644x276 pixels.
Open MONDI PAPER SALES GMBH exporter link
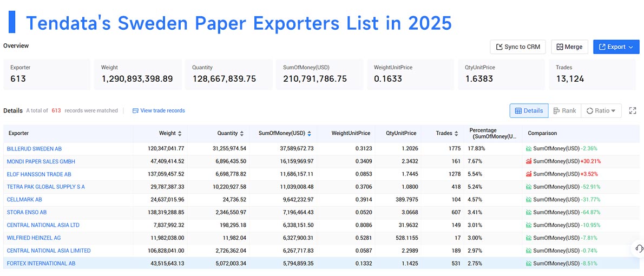41,161
